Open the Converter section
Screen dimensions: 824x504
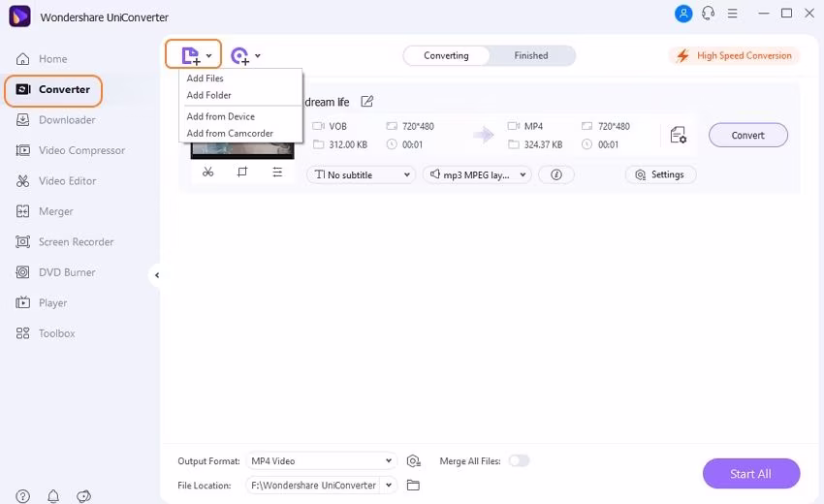pos(53,90)
